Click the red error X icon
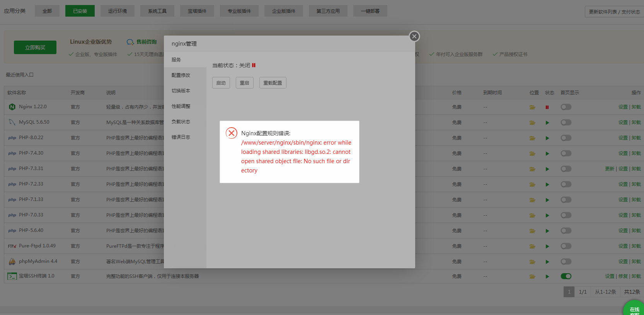Viewport: 644px width, 315px height. 232,133
